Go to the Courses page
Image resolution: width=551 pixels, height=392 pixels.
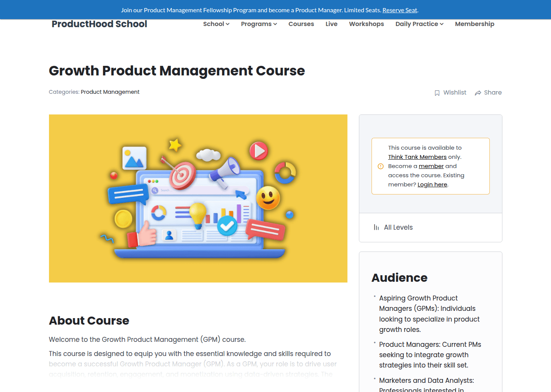click(x=301, y=24)
